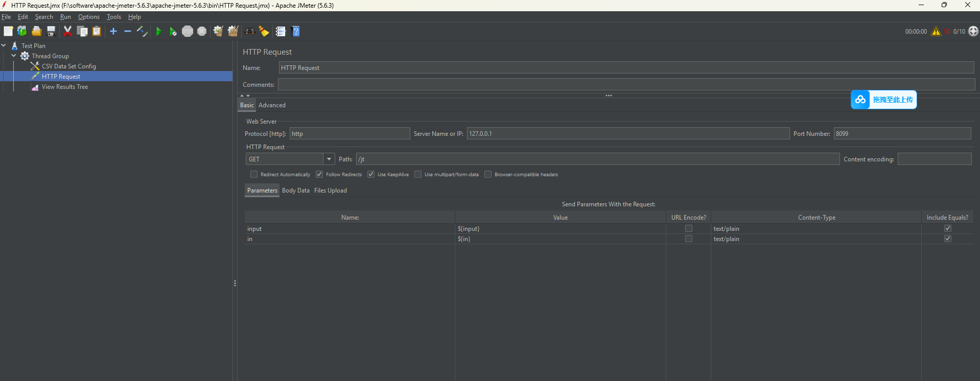The image size is (980, 381).
Task: Start test with no pauses icon
Action: click(173, 31)
